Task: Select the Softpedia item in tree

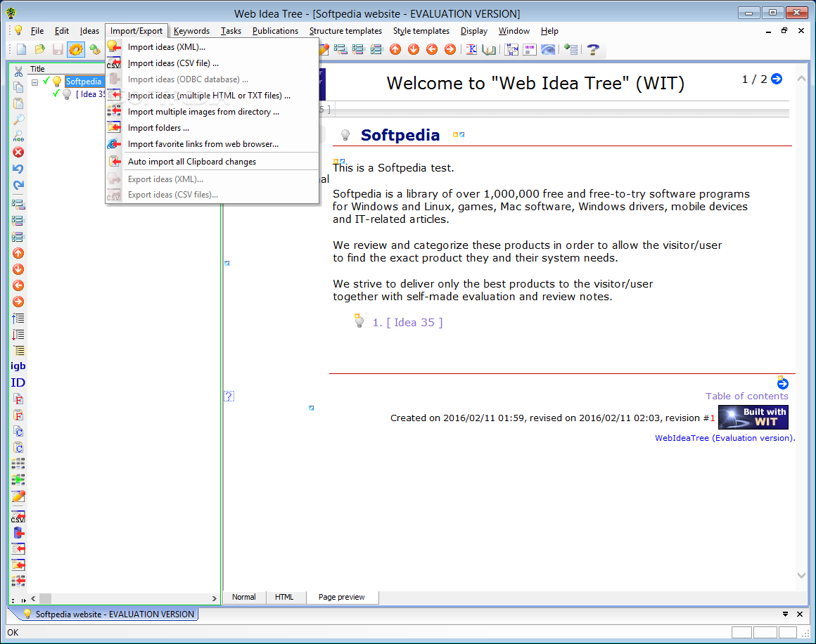Action: [84, 81]
